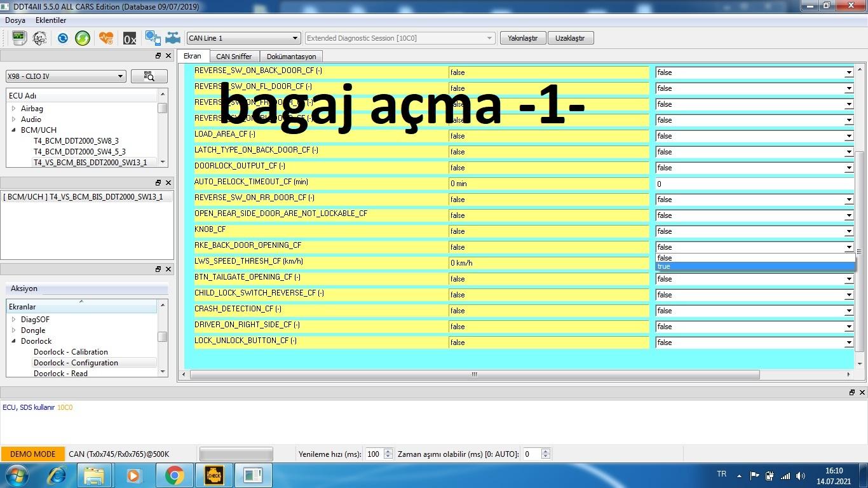868x488 pixels.
Task: Click the ECU scan search button
Action: pos(149,76)
